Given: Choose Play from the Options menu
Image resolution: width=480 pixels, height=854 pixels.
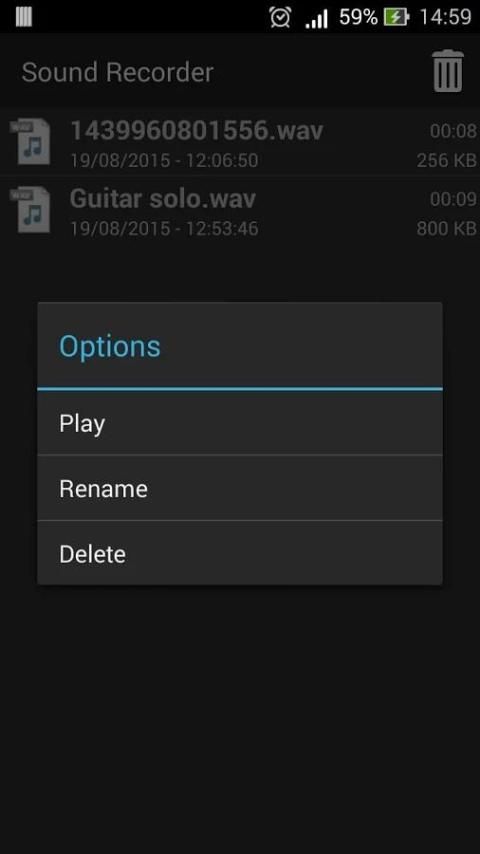Looking at the screenshot, I should coord(240,423).
